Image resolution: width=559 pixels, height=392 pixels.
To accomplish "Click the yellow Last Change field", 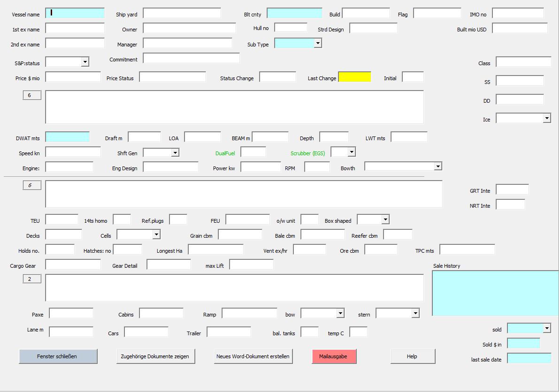I will tap(354, 77).
